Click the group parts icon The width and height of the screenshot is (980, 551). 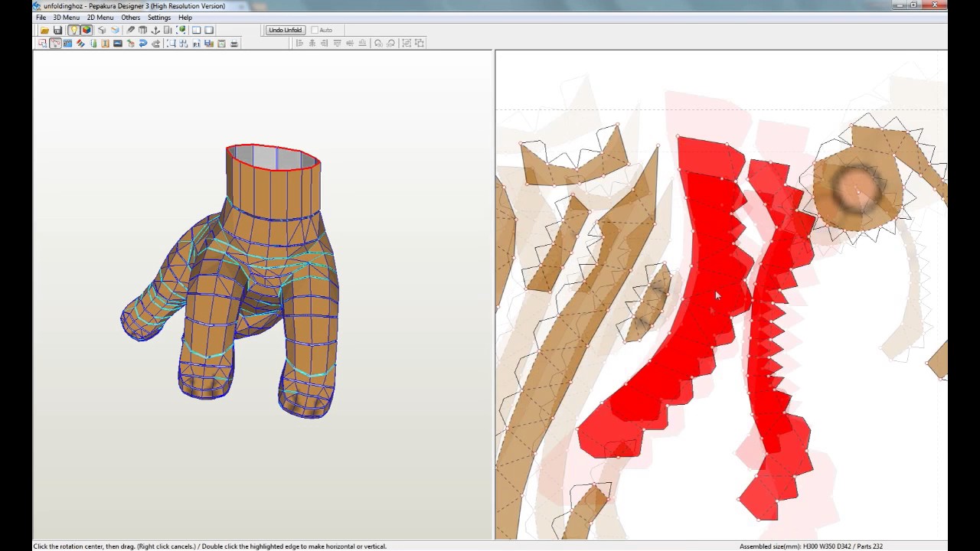click(x=407, y=43)
